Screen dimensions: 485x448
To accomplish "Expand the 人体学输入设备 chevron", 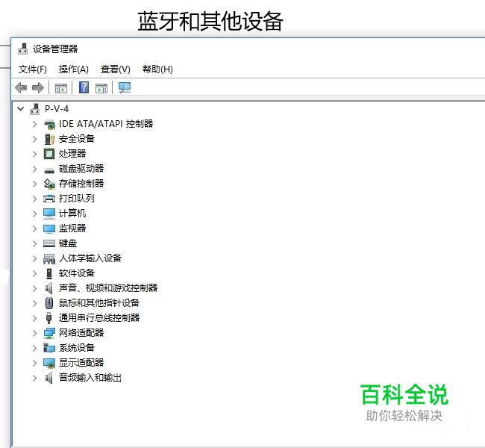I will click(x=34, y=258).
